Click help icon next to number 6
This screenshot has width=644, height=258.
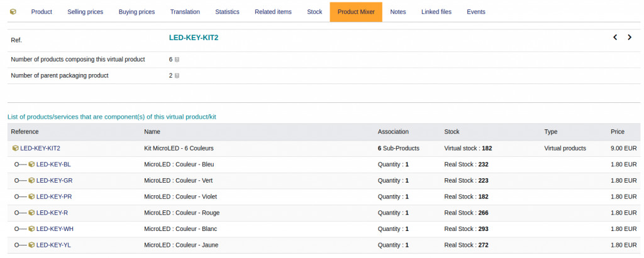tap(177, 60)
